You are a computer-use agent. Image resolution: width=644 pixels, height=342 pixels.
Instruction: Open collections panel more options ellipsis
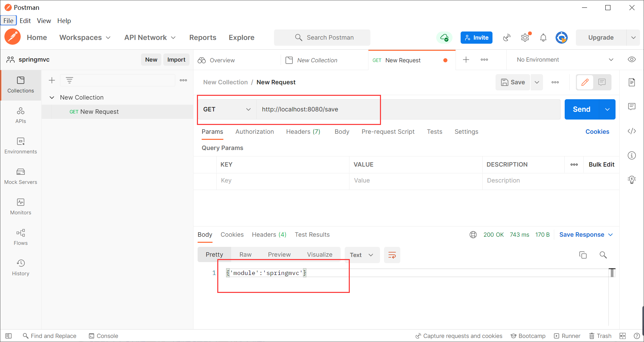(x=183, y=80)
